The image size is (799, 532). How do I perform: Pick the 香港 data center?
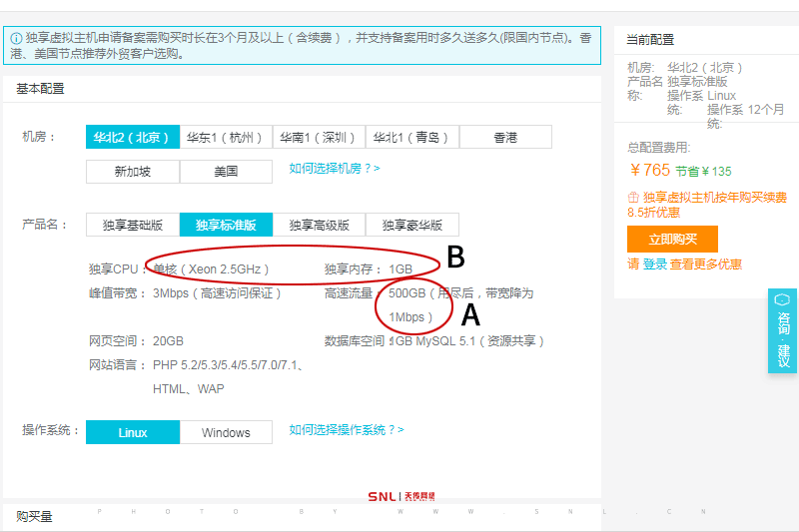point(505,138)
